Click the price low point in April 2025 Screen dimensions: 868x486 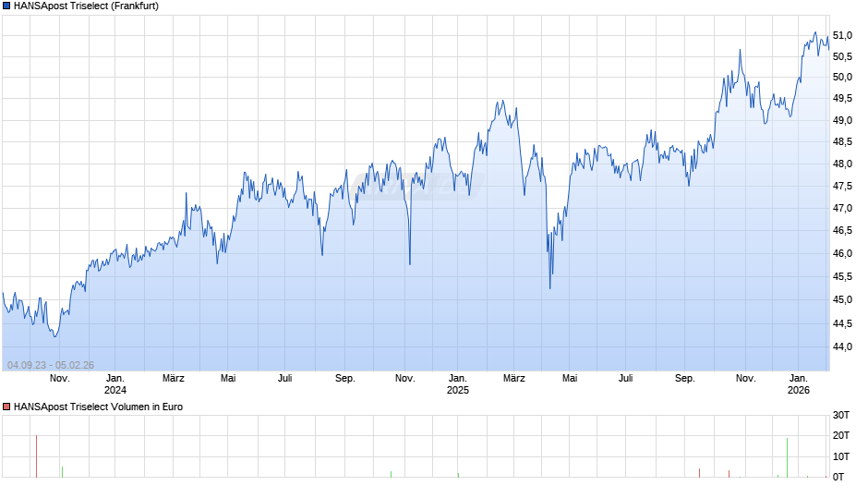pos(549,287)
